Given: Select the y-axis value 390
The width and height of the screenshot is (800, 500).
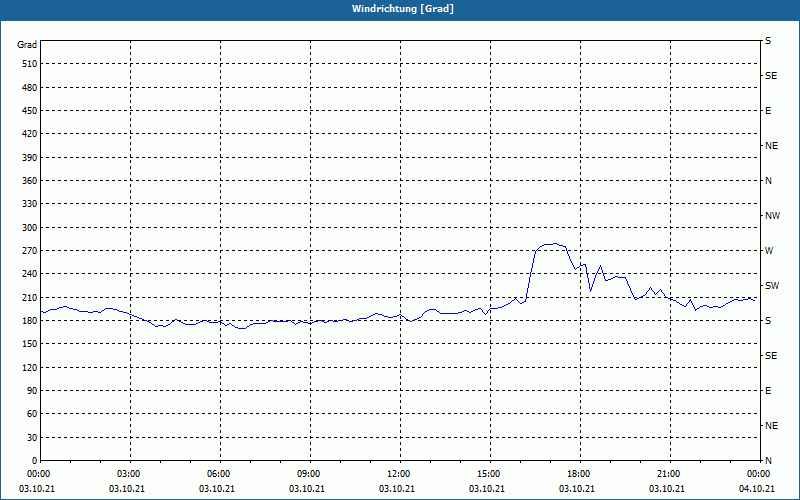Looking at the screenshot, I should tap(30, 158).
